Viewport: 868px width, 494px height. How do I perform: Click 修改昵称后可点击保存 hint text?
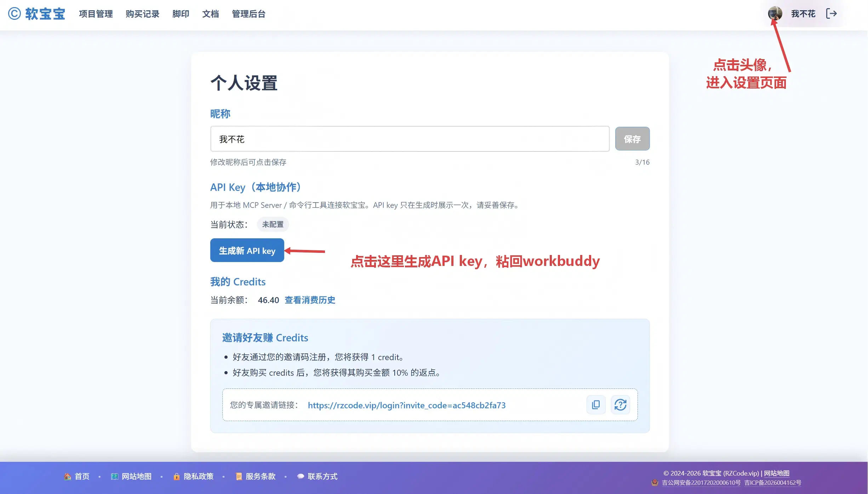point(248,162)
